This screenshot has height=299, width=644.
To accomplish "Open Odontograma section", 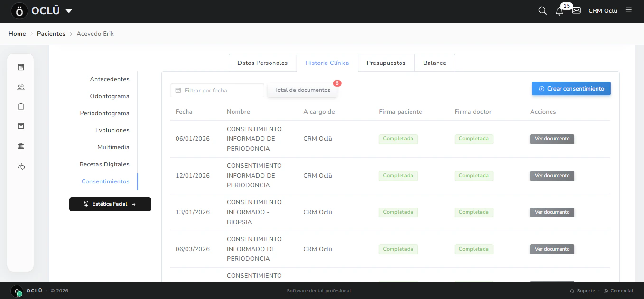I will (110, 96).
